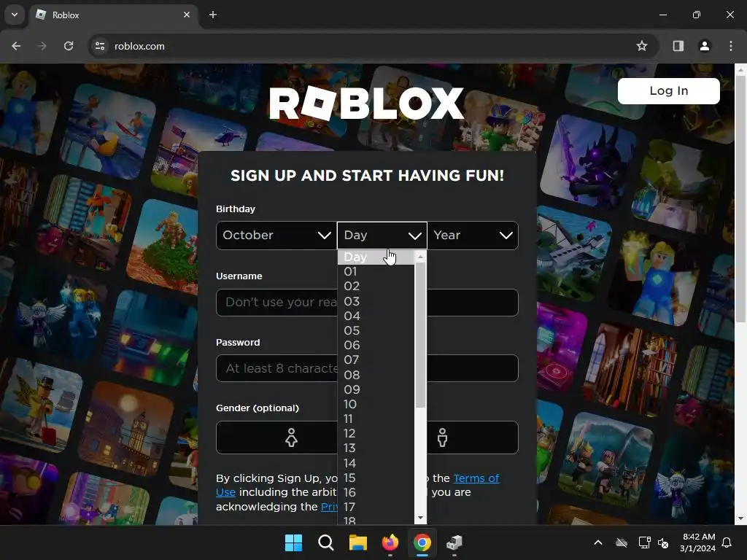
Task: Click the Password input field
Action: 367,368
